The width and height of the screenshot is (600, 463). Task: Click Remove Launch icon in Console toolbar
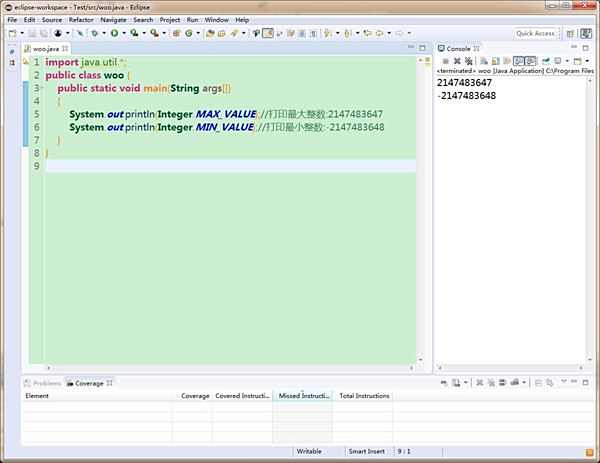[457, 61]
